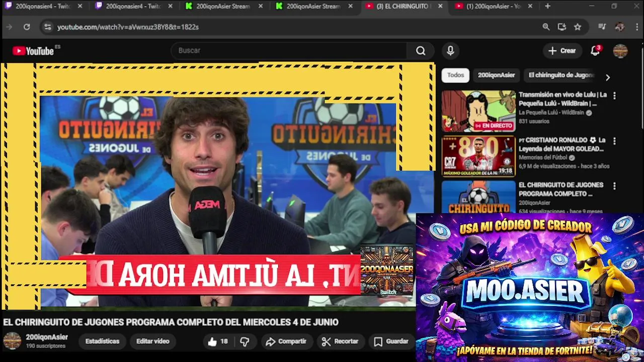
Task: Click the 200iqonAsier channel avatar below the video
Action: (12, 341)
